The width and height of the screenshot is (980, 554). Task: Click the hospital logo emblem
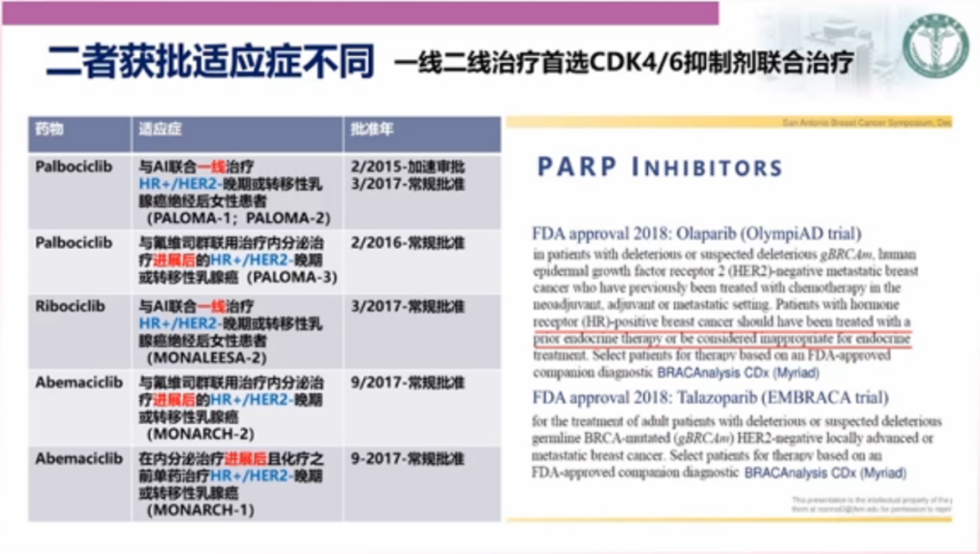click(935, 45)
